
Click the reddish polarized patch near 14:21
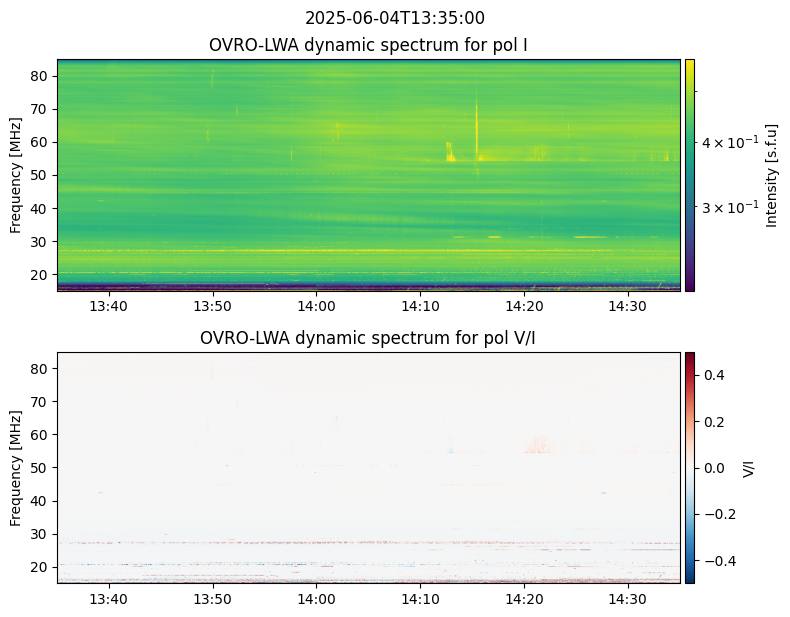click(538, 445)
